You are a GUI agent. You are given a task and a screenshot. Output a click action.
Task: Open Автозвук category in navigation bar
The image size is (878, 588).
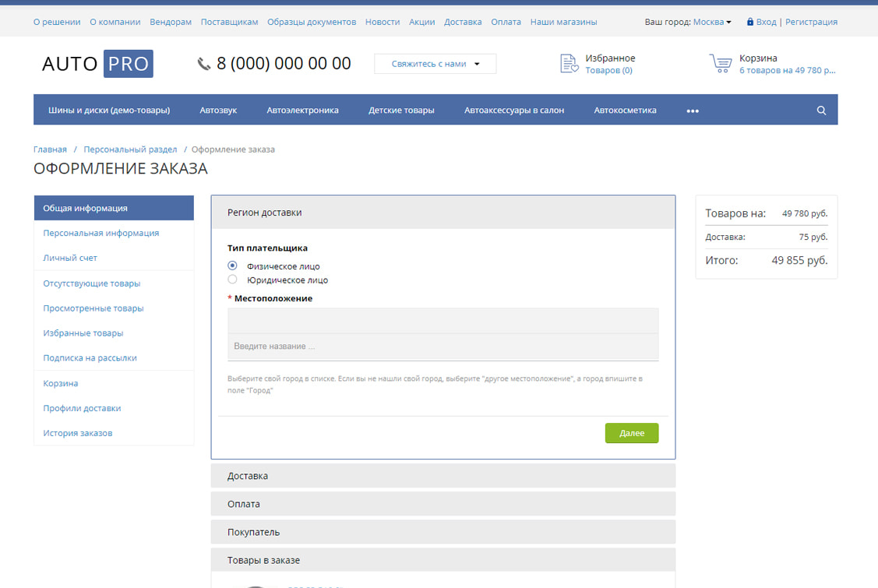click(218, 111)
